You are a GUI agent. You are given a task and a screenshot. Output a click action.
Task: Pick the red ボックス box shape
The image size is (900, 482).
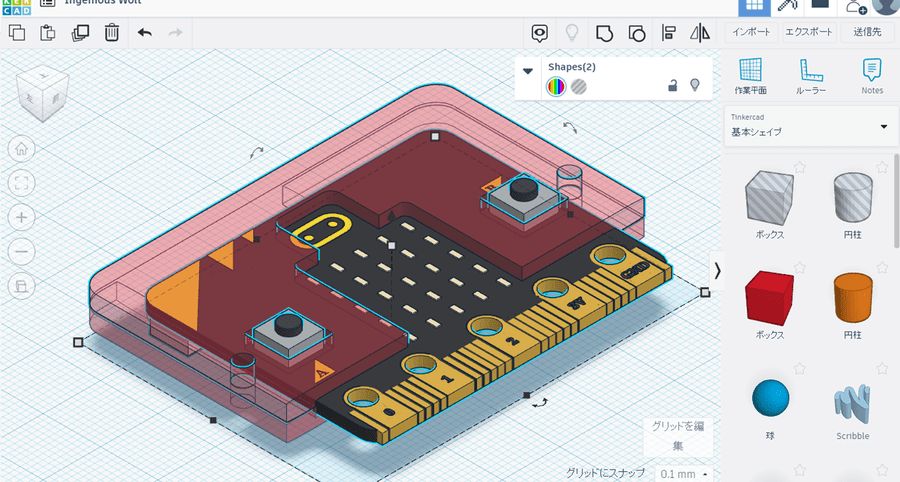click(x=769, y=298)
